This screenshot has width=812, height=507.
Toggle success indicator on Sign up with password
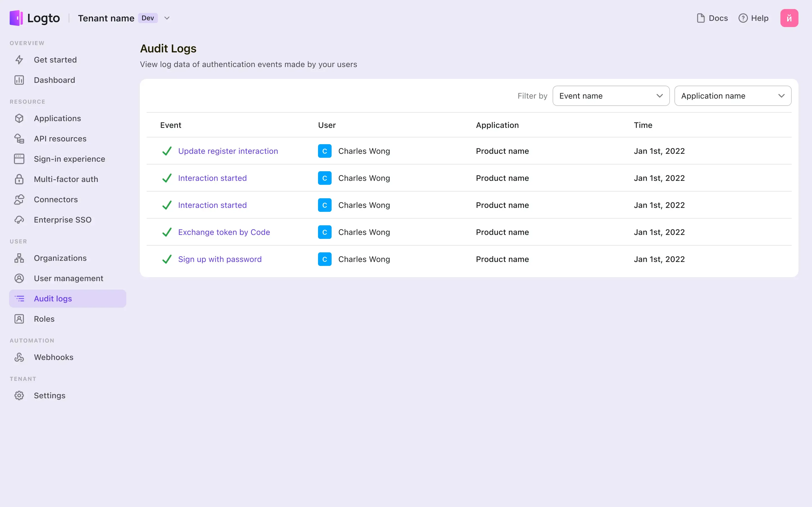click(x=166, y=259)
